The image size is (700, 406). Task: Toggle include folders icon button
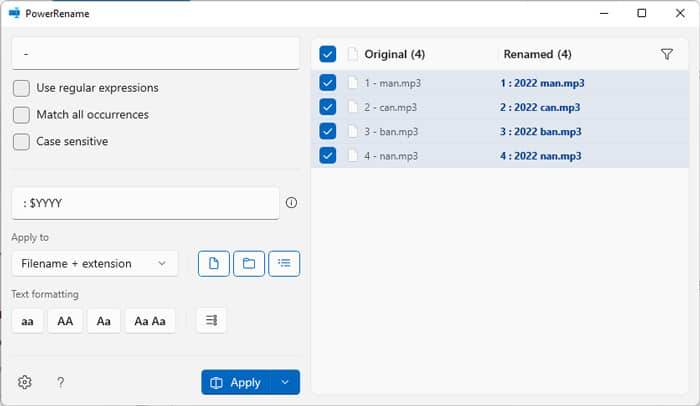(x=249, y=264)
